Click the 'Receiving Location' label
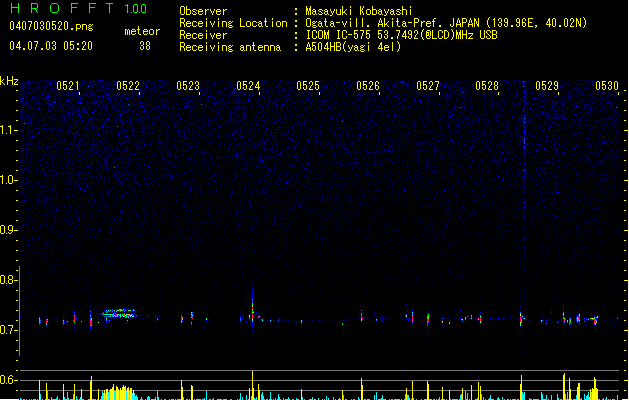Viewport: 629px width, 400px height. pos(233,23)
